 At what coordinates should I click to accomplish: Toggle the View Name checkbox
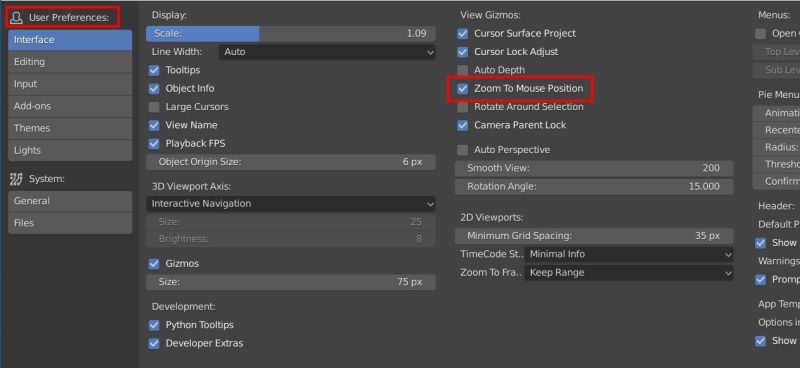(x=154, y=125)
